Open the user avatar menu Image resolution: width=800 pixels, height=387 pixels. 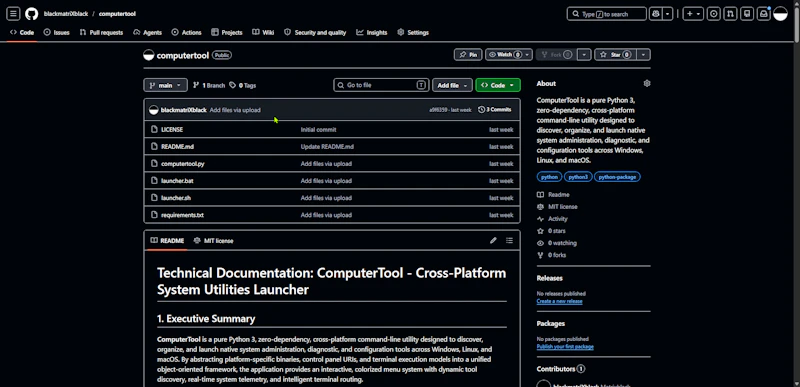(781, 14)
